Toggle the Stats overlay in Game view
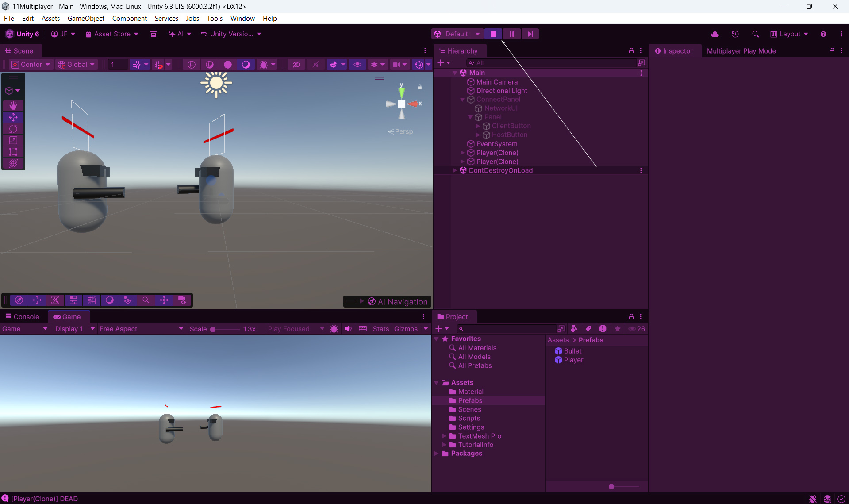This screenshot has height=504, width=849. (x=380, y=329)
